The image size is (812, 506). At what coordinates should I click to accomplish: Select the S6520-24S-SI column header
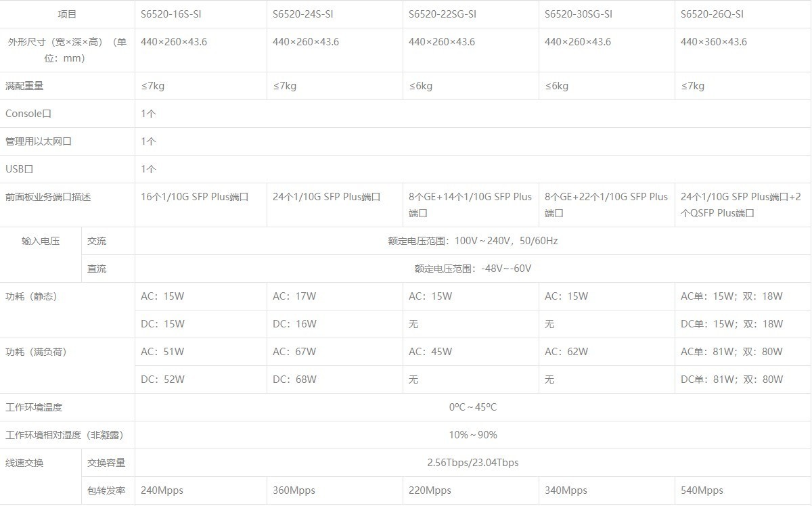click(x=303, y=14)
